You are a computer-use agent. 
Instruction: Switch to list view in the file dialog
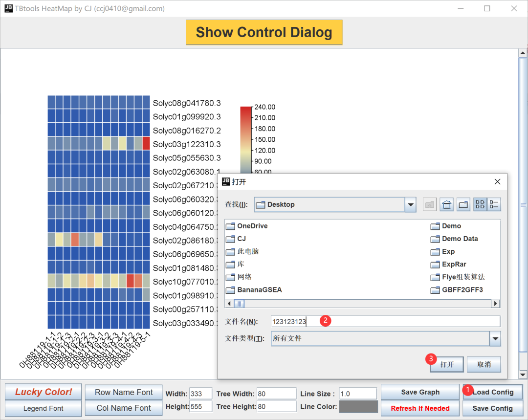click(480, 204)
